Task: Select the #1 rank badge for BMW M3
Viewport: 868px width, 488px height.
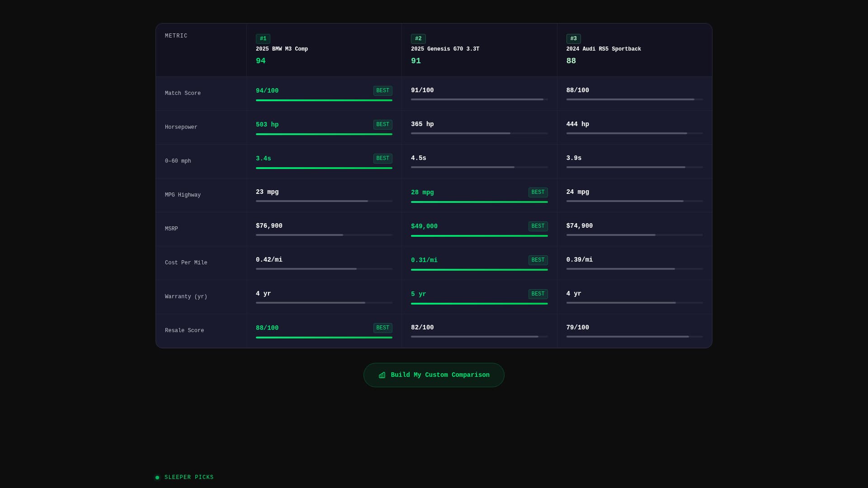Action: pos(263,39)
